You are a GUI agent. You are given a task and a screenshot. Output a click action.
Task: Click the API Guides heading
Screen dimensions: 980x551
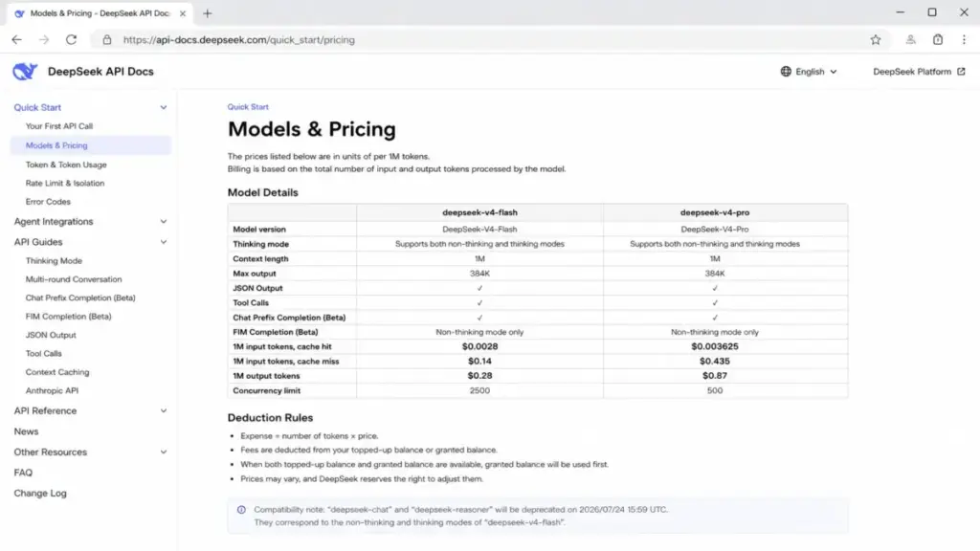click(38, 242)
